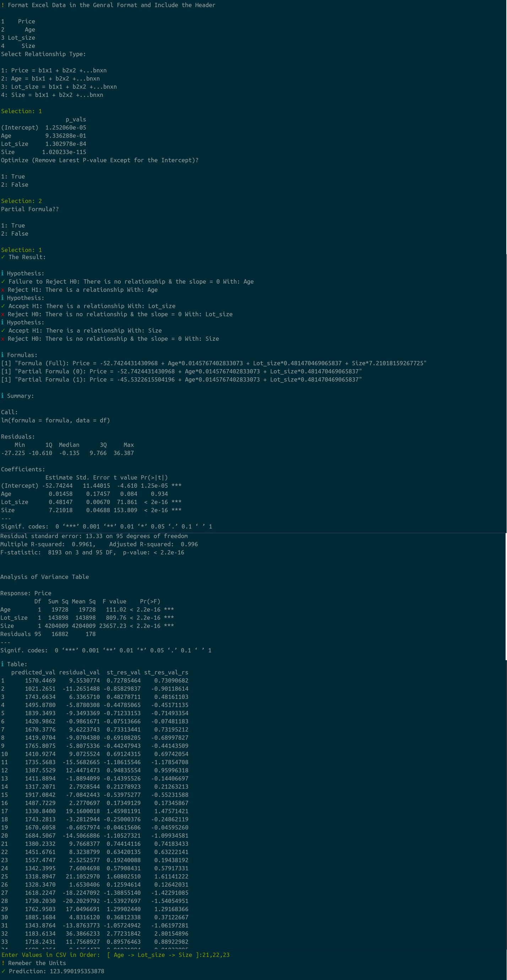
Task: Click the 'Partial Formula (1)' line
Action: 181,380
